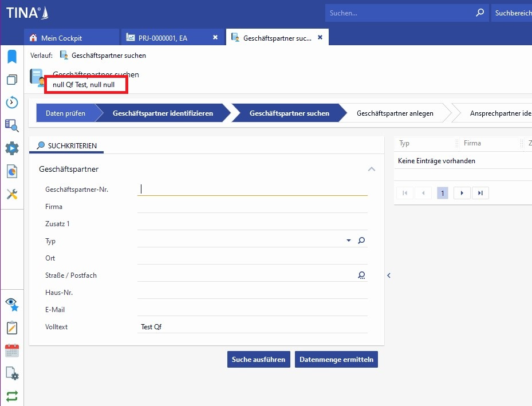Click the wrench and screwdriver tools icon
The height and width of the screenshot is (406, 532).
click(11, 194)
